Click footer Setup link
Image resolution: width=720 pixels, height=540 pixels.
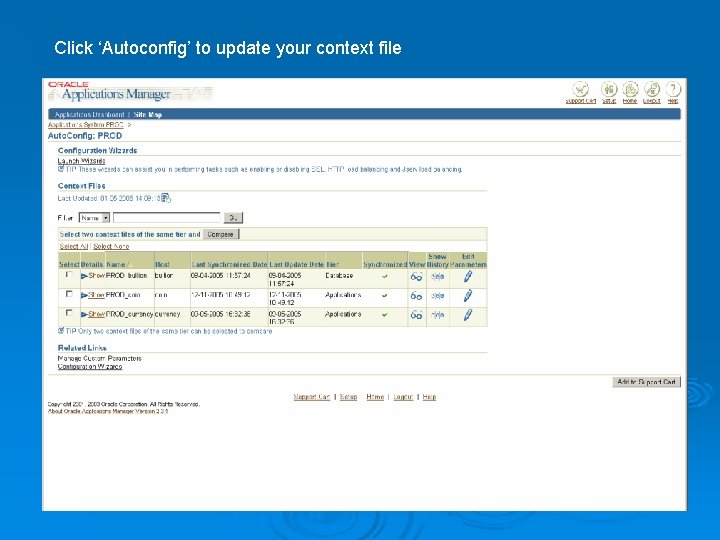point(349,397)
